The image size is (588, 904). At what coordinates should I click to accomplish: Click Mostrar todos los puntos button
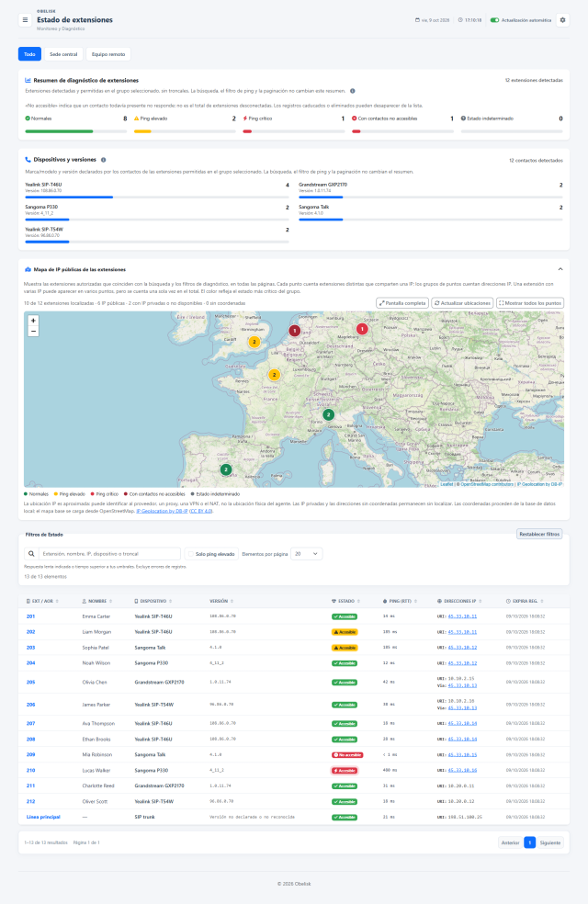coord(530,303)
